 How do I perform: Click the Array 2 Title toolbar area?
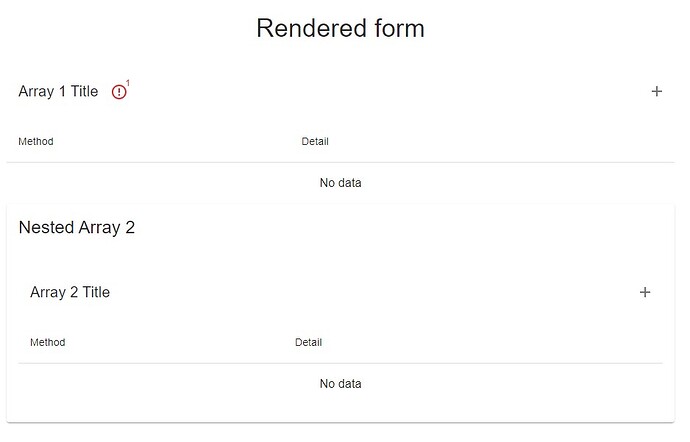tap(341, 292)
